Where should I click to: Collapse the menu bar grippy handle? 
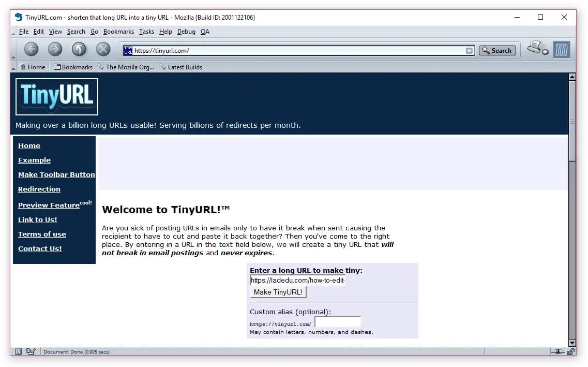[13, 32]
